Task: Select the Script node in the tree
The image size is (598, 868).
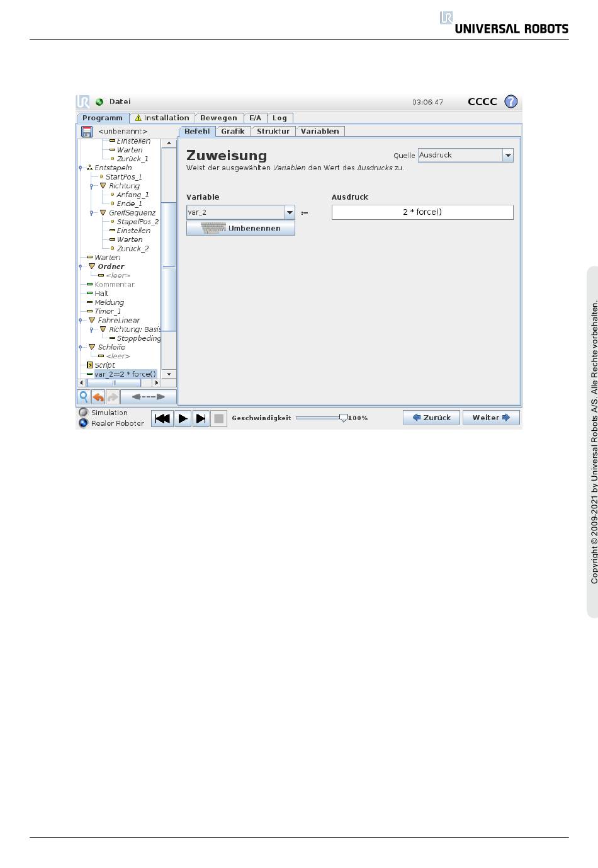Action: [x=104, y=365]
